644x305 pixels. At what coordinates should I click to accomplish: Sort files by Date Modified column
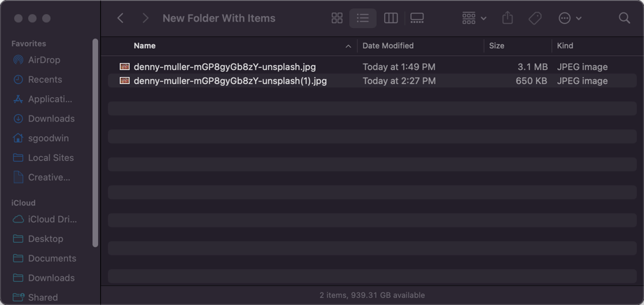pyautogui.click(x=388, y=45)
